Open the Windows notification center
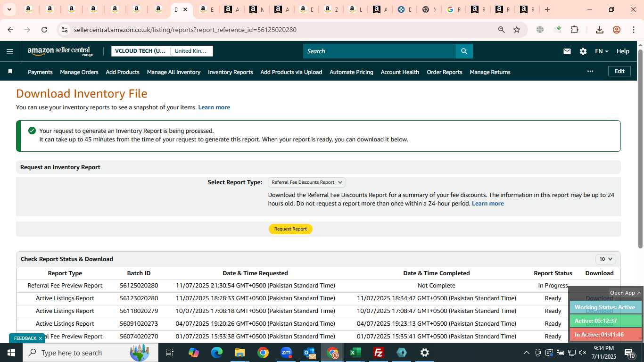 (x=630, y=353)
